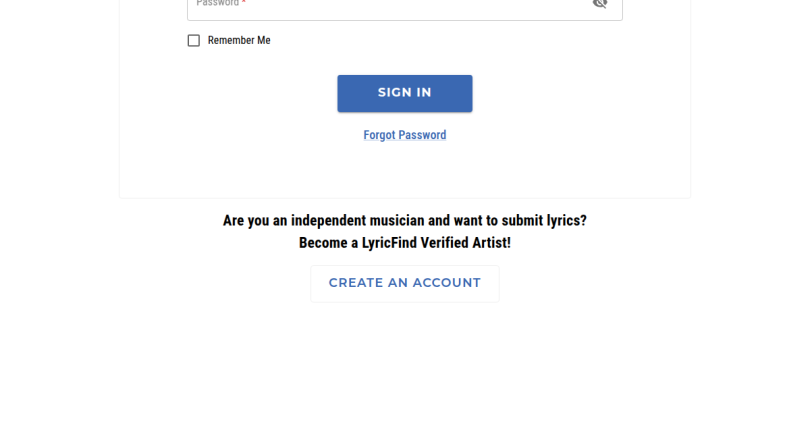Start registration with CREATE AN ACCOUNT
The image size is (810, 424).
[x=405, y=283]
